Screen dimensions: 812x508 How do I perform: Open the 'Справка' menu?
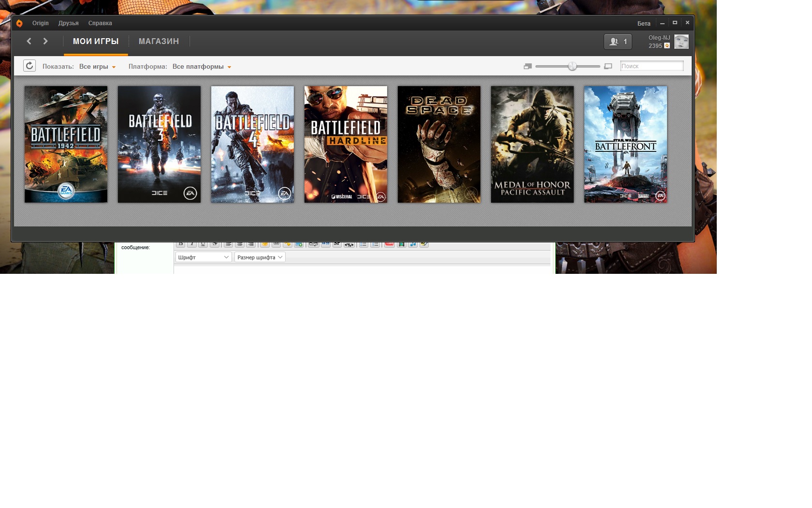pos(100,23)
